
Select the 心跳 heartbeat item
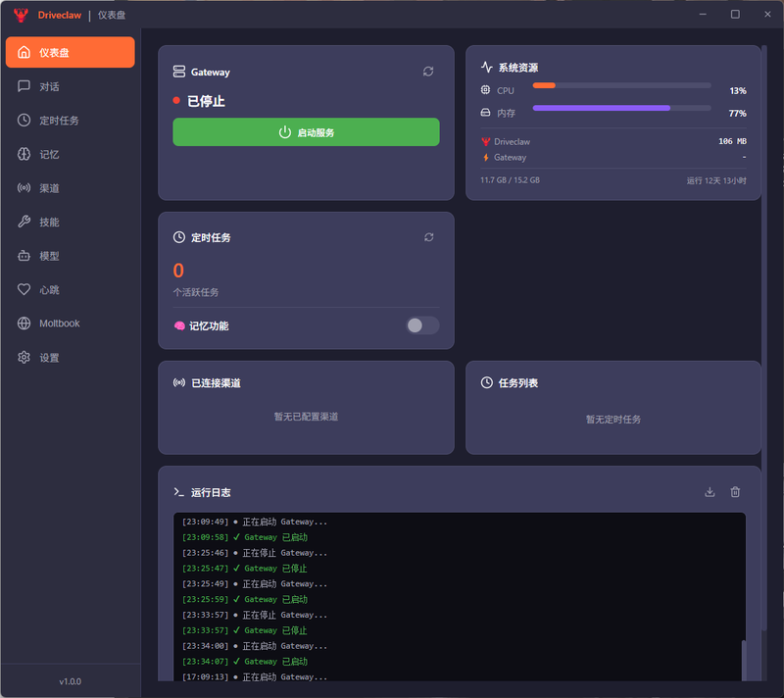(70, 289)
